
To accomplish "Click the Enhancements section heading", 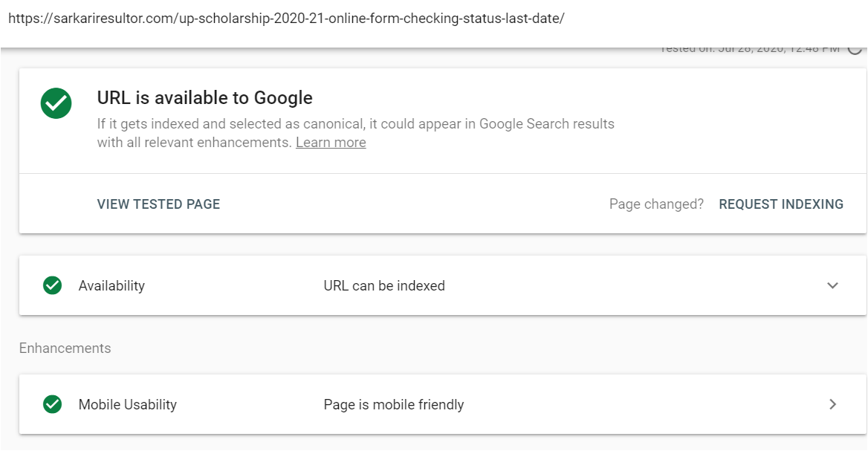I will [65, 348].
